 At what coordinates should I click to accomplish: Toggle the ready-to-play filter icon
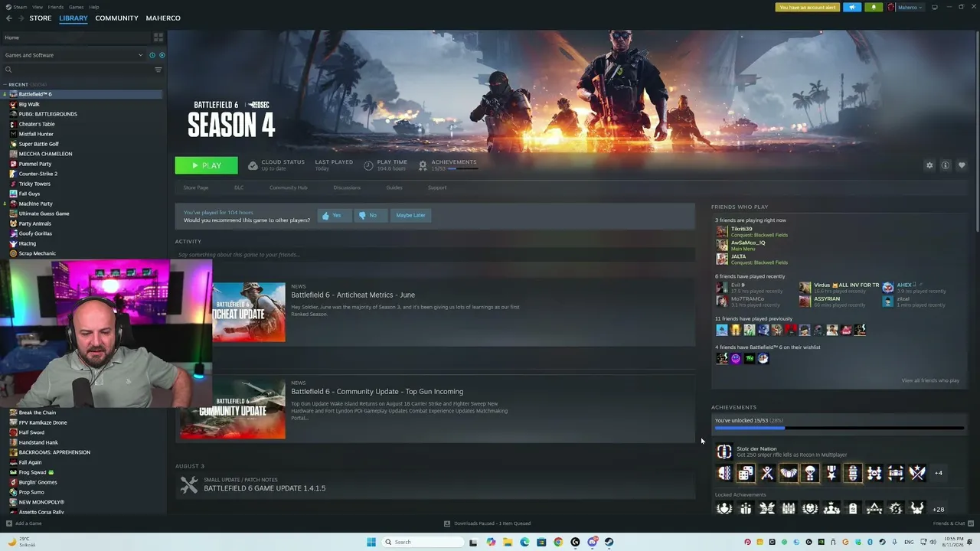(x=162, y=55)
